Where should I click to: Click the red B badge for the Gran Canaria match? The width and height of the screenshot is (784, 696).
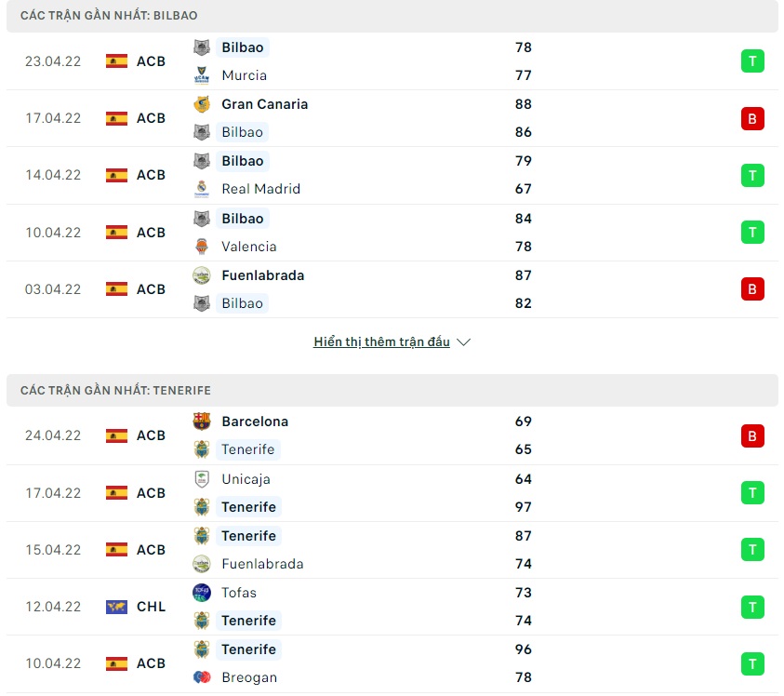tap(752, 118)
